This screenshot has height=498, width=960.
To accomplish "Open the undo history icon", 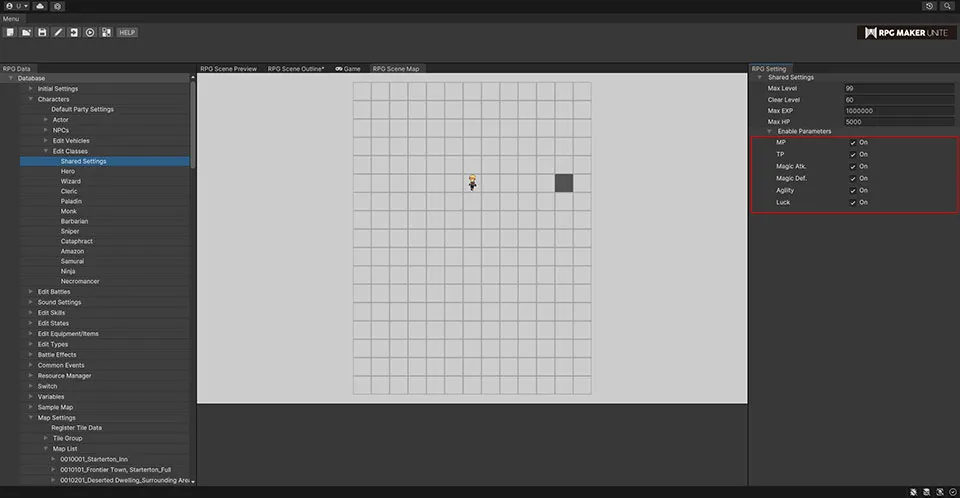I will click(x=930, y=6).
